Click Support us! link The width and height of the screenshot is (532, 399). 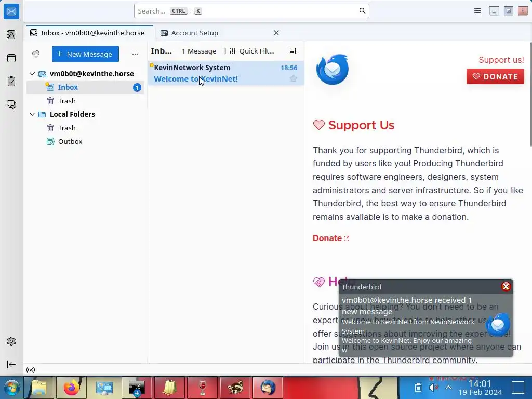point(501,60)
